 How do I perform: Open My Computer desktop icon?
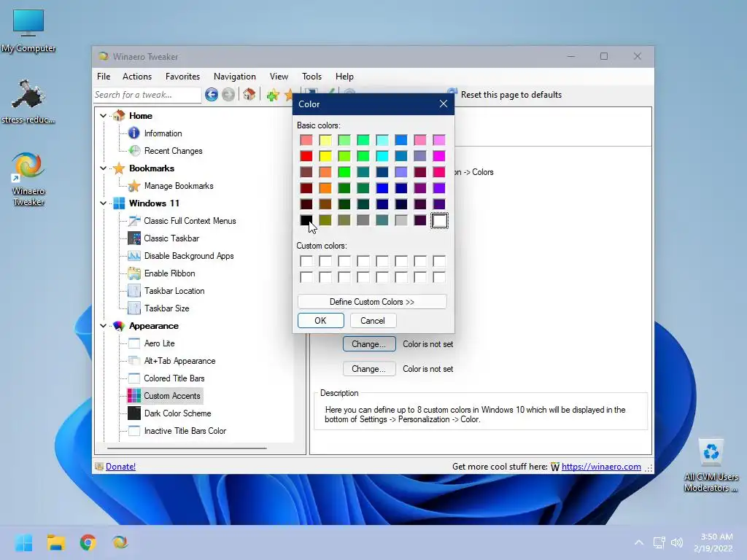(x=28, y=31)
